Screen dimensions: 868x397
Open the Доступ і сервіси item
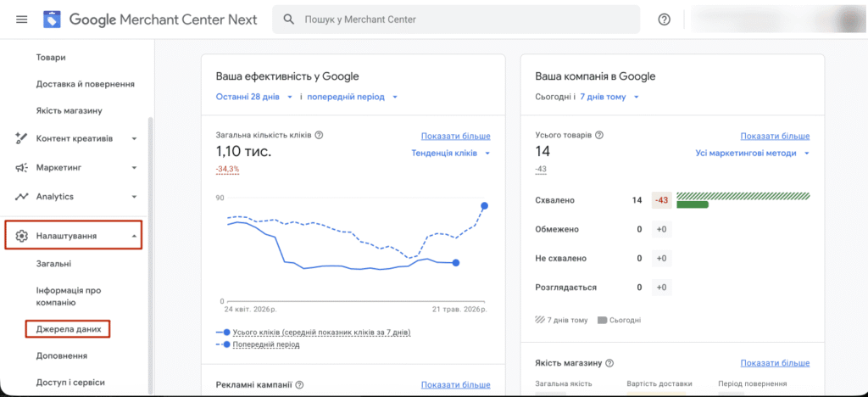(x=70, y=382)
